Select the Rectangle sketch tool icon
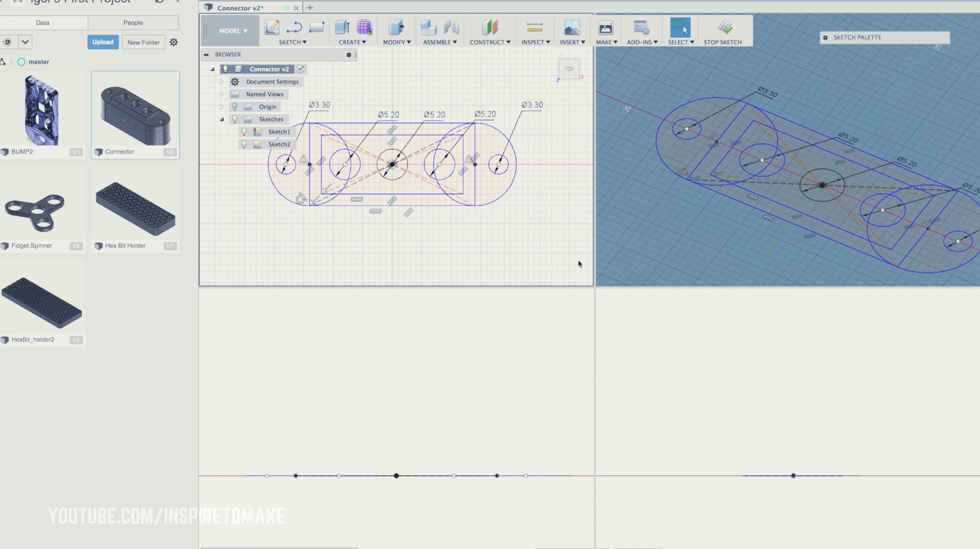Viewport: 980px width, 549px height. click(x=316, y=27)
